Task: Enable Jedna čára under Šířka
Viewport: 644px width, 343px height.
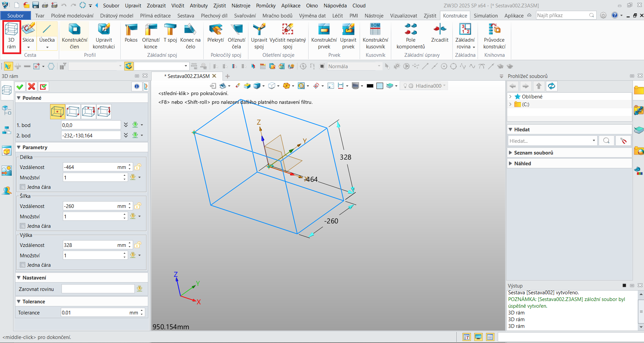Action: 23,226
